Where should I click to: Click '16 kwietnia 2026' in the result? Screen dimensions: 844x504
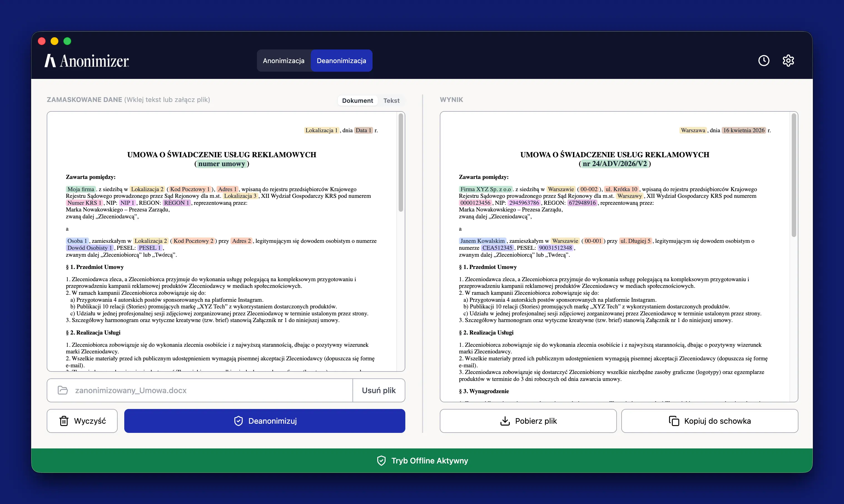(744, 130)
